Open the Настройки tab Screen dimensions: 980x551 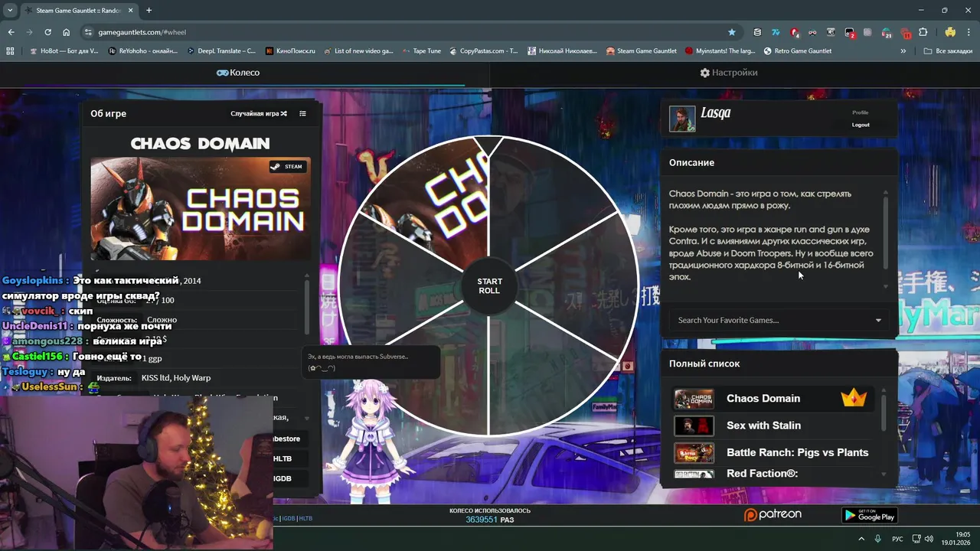click(729, 73)
